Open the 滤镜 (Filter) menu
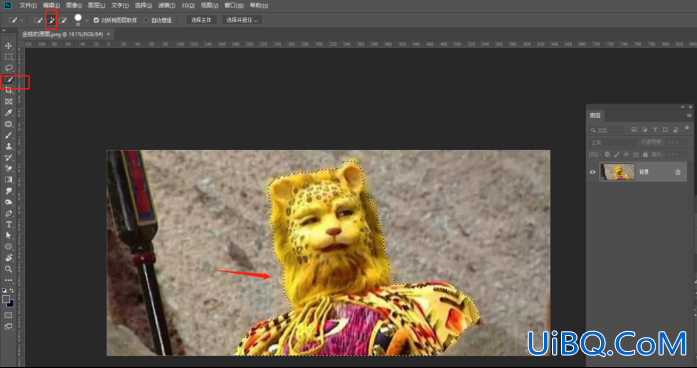The width and height of the screenshot is (697, 368). pyautogui.click(x=167, y=5)
